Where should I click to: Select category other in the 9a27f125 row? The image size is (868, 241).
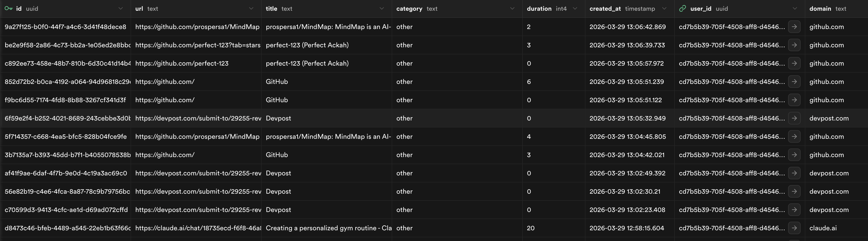coord(457,27)
